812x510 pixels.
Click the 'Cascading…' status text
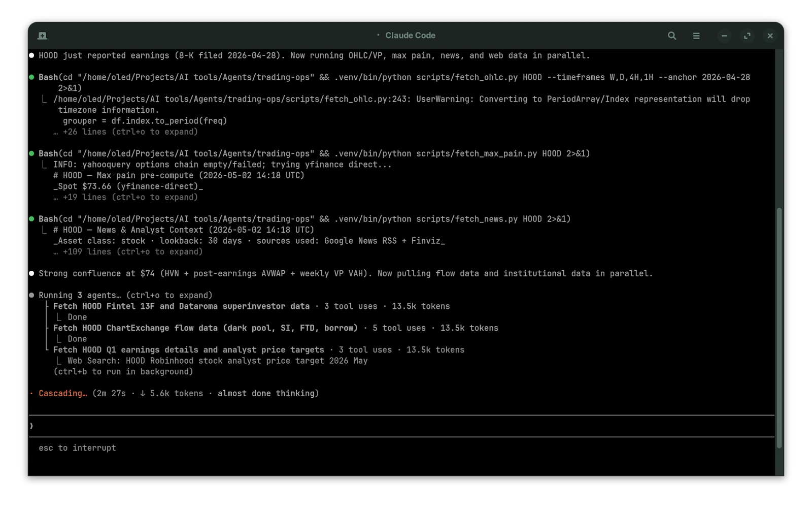coord(62,393)
